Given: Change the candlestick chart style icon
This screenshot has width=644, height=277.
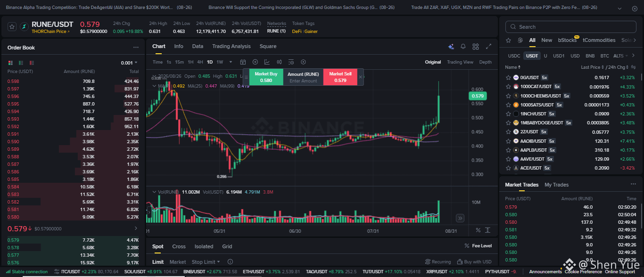Looking at the screenshot, I should point(279,62).
